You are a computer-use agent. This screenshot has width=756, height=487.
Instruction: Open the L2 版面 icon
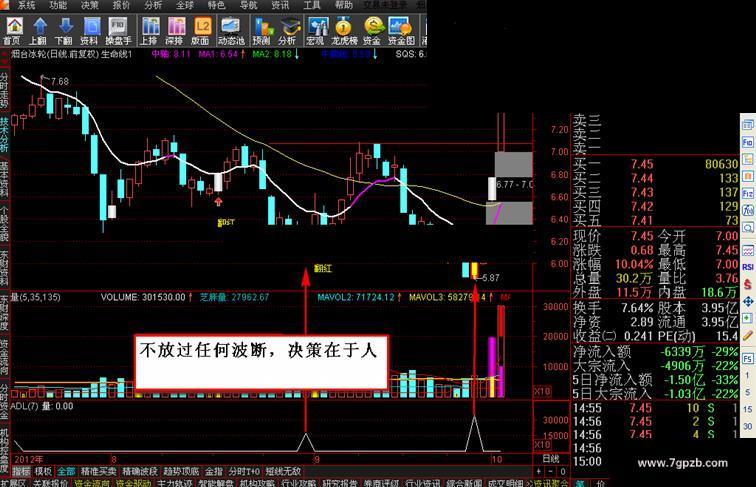click(x=201, y=31)
